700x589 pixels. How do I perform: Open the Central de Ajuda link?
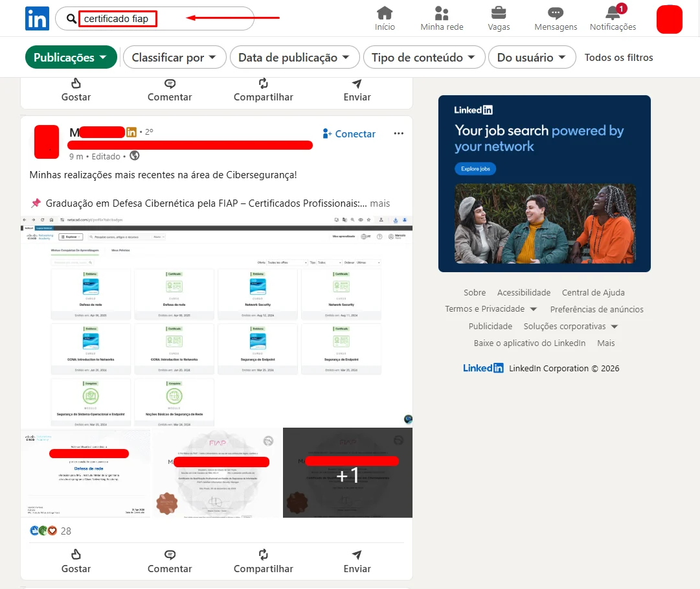click(593, 292)
